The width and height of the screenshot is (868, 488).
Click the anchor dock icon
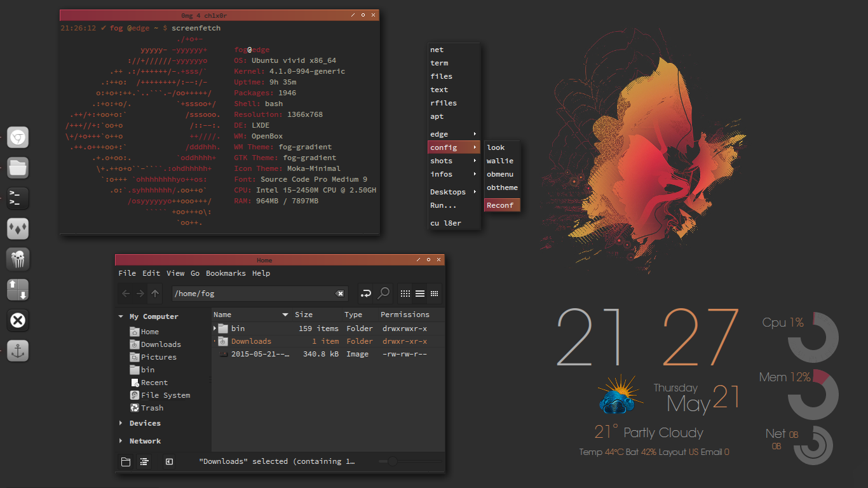[18, 351]
